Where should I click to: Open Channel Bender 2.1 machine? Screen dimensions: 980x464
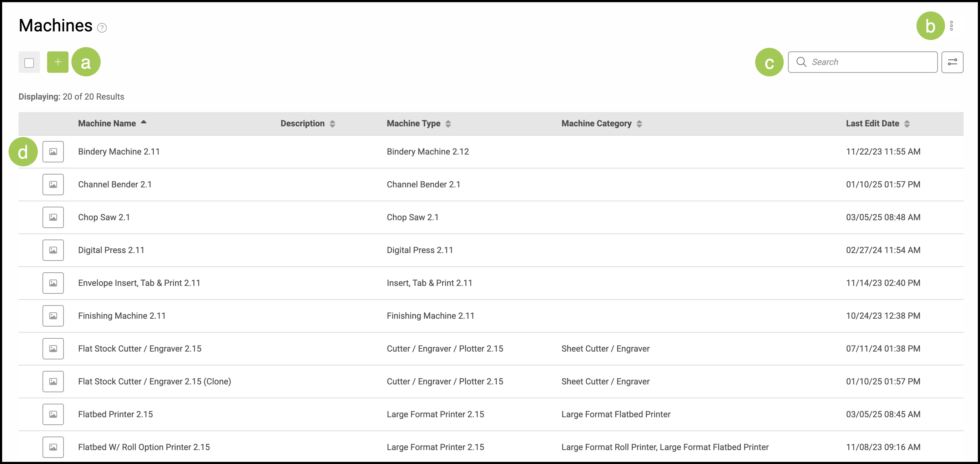point(115,185)
